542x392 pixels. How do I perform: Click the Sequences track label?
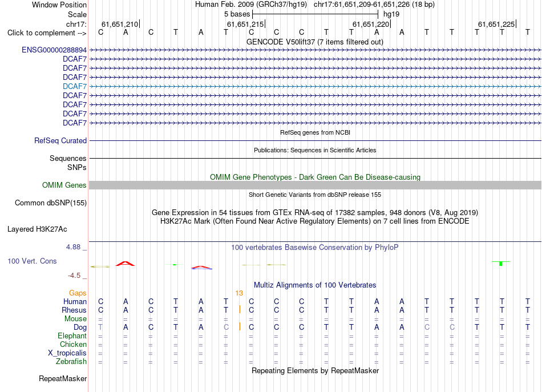(68, 158)
